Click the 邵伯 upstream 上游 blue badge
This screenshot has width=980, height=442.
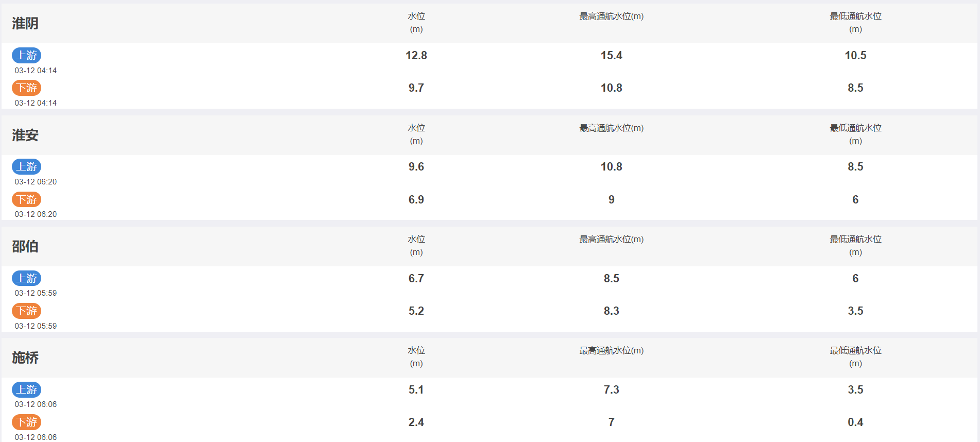click(x=27, y=278)
